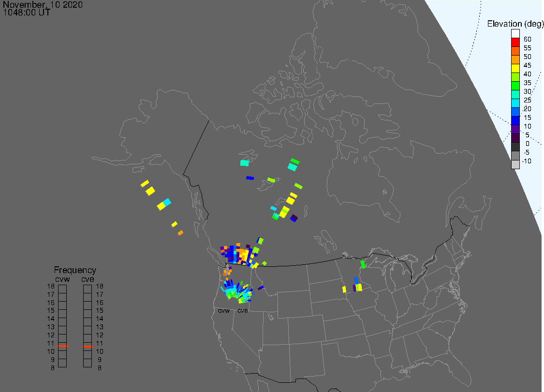This screenshot has width=544, height=392.
Task: Click the 30 label on the Elevation legend
Action: tap(528, 91)
